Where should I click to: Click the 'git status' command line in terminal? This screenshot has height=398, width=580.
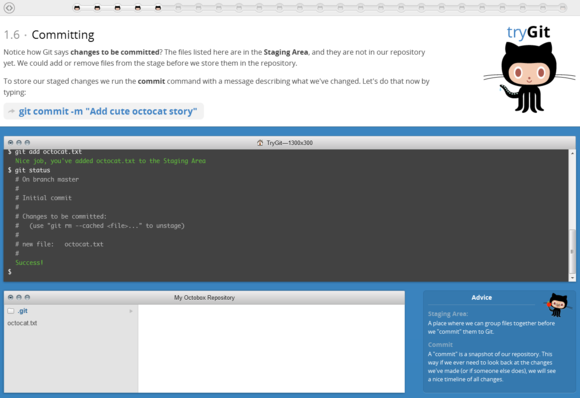coord(29,170)
